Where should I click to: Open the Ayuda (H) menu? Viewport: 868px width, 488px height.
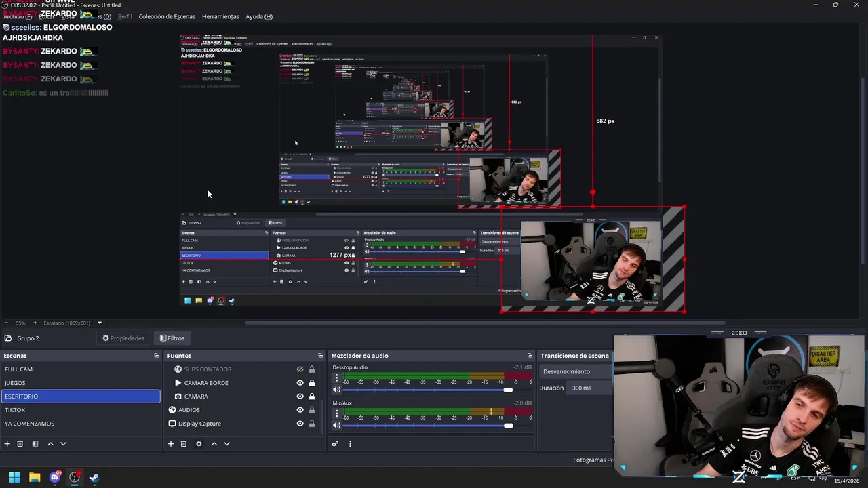(259, 16)
